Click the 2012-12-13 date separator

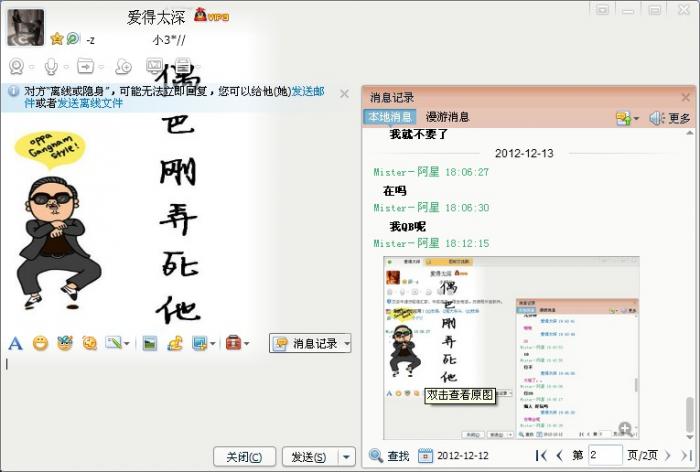coord(524,154)
